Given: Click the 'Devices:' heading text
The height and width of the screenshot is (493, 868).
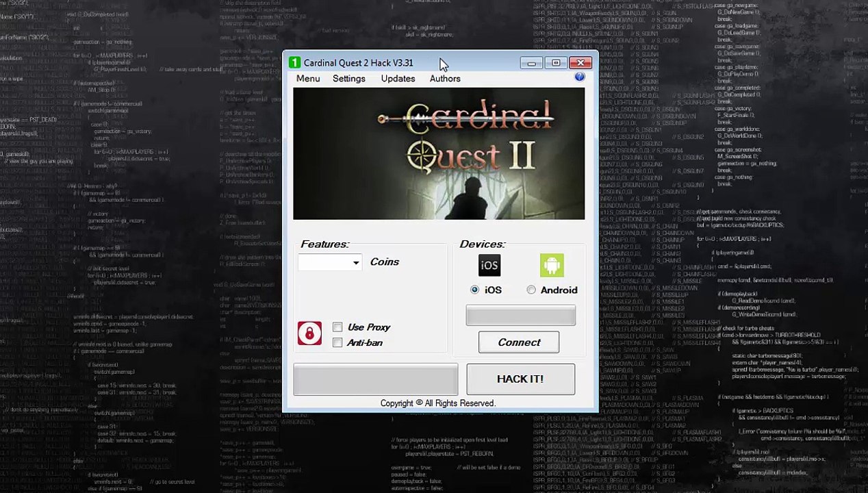Looking at the screenshot, I should click(483, 244).
